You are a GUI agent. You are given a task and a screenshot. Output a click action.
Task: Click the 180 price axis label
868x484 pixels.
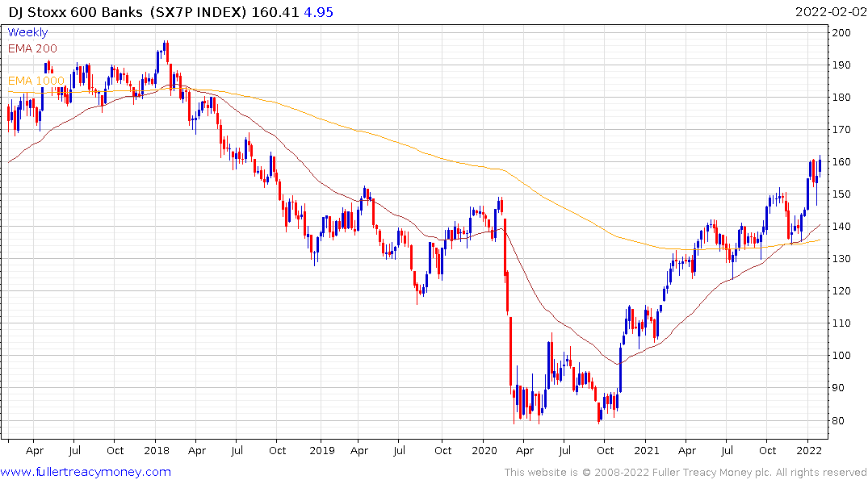pyautogui.click(x=841, y=98)
